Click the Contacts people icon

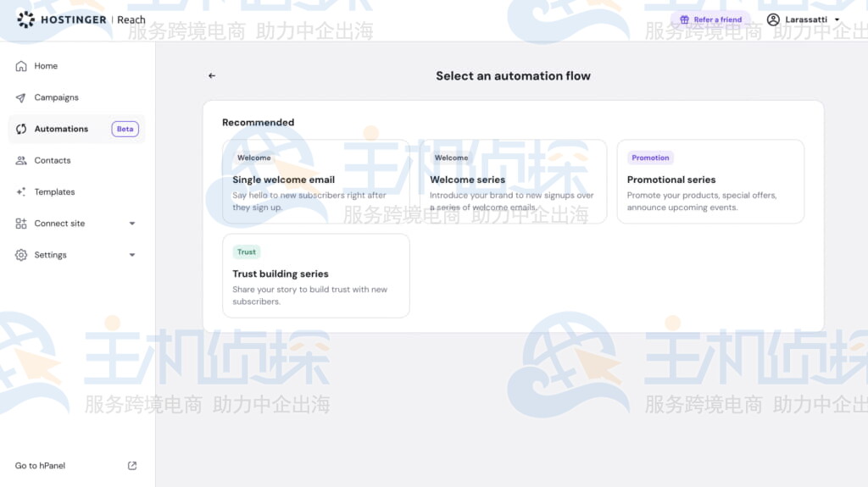pyautogui.click(x=21, y=160)
